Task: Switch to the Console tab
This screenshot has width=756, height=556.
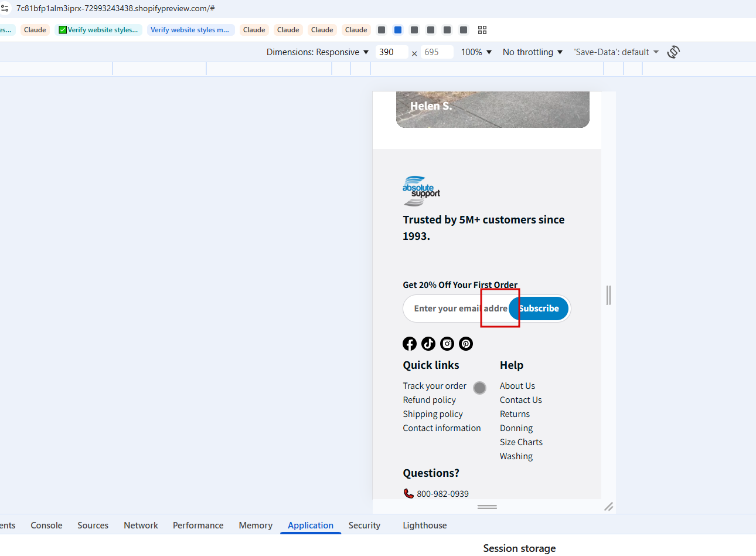Action: pos(46,526)
